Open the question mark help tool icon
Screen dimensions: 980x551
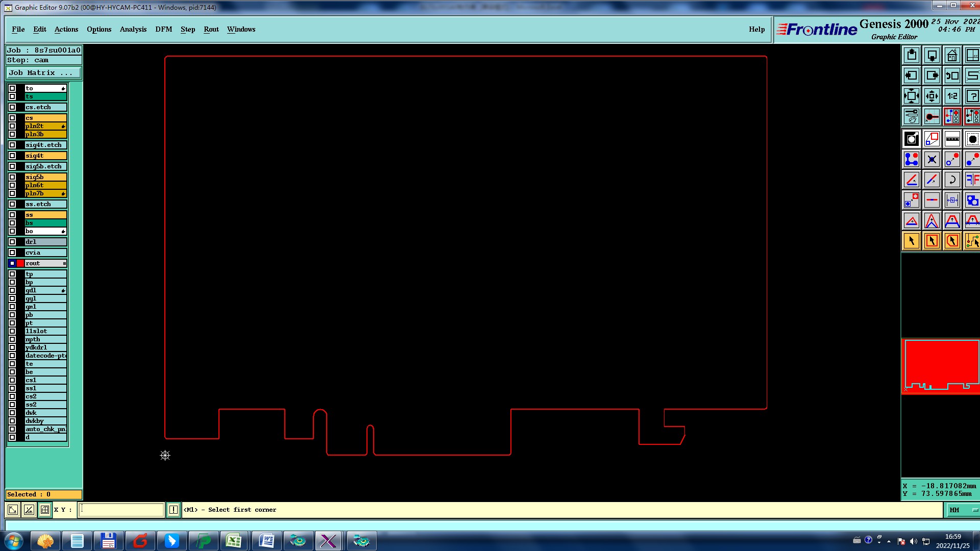[972, 96]
